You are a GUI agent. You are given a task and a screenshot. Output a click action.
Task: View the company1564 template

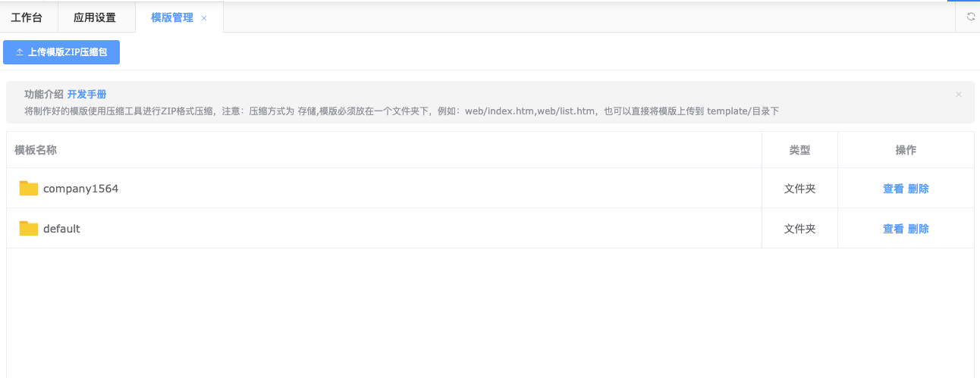pos(893,189)
